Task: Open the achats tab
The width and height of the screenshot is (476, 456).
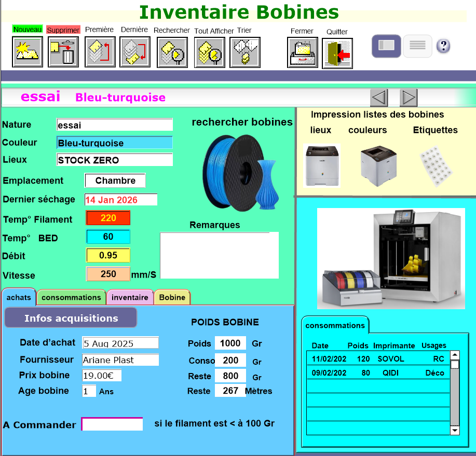Action: pos(19,297)
